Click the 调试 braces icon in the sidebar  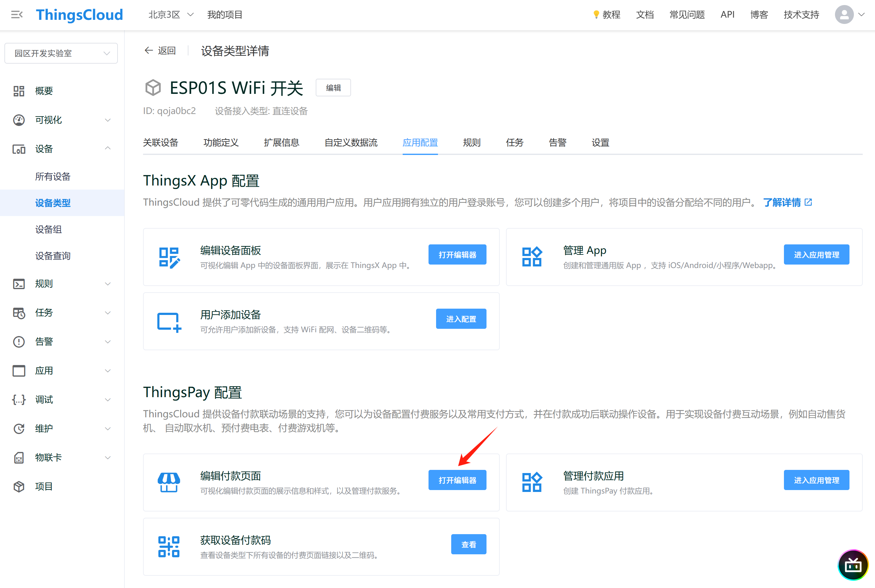tap(19, 399)
